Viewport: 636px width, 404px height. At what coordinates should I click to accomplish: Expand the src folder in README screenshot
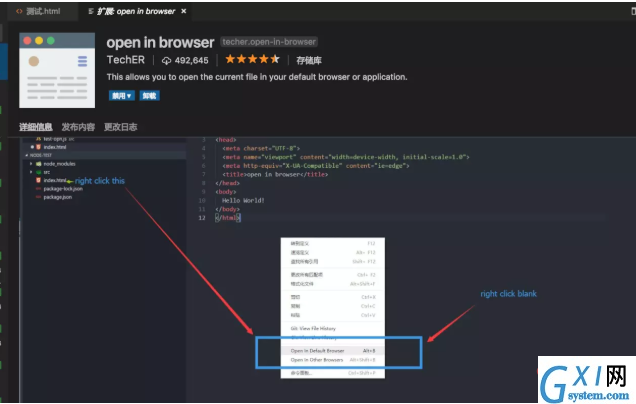[x=31, y=172]
